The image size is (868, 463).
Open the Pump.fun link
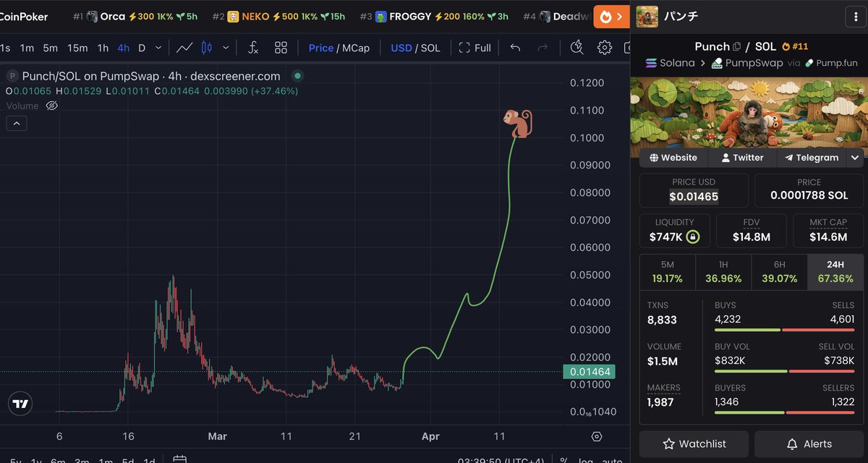point(831,63)
